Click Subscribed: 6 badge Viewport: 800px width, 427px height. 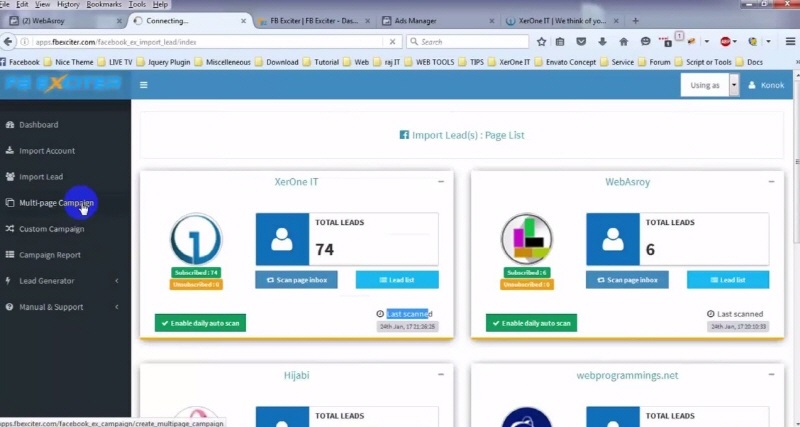tap(527, 272)
